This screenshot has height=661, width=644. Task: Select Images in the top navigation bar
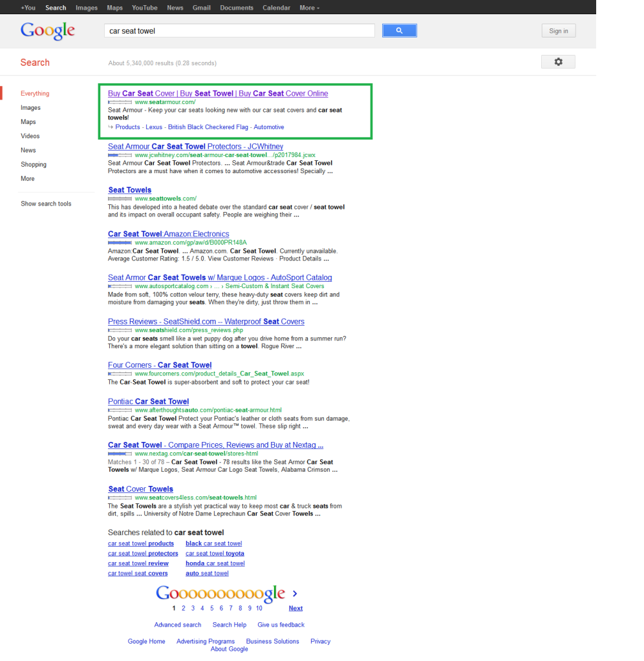tap(87, 8)
